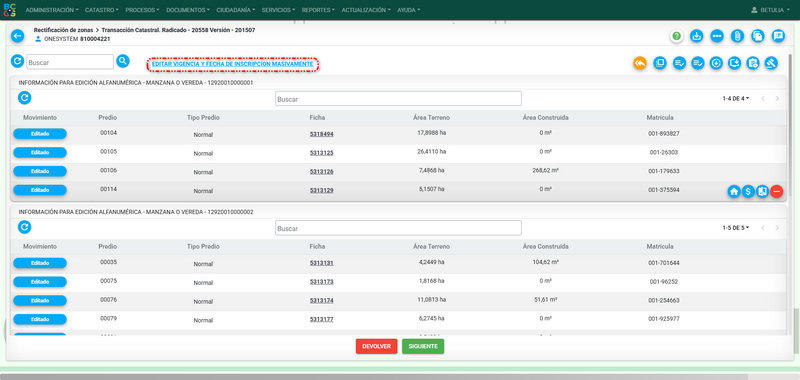
Task: Click Buscar field in manzana 12920010000002 panel
Action: point(398,228)
